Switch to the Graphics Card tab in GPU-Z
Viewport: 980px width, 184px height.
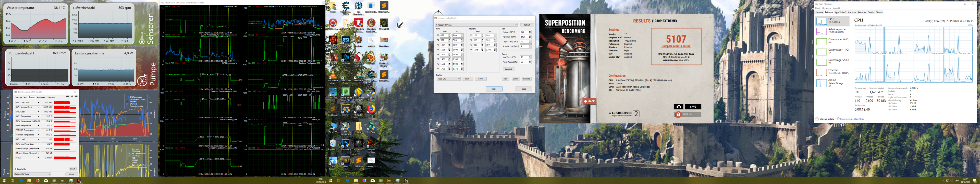click(x=20, y=98)
